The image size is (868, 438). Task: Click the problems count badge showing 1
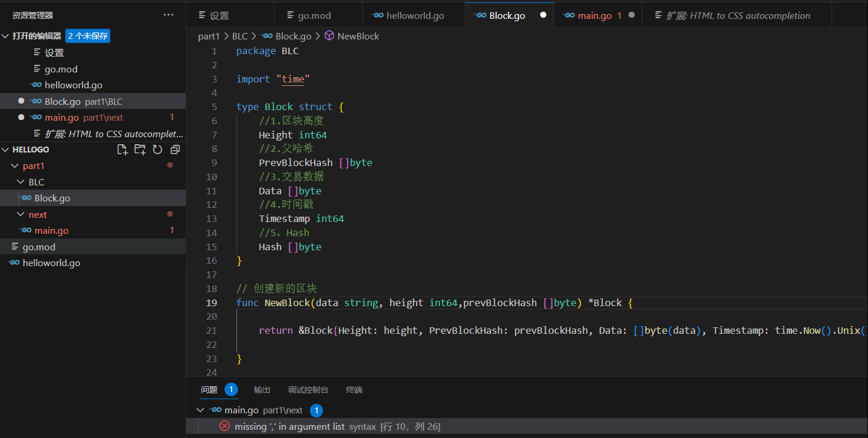[231, 389]
